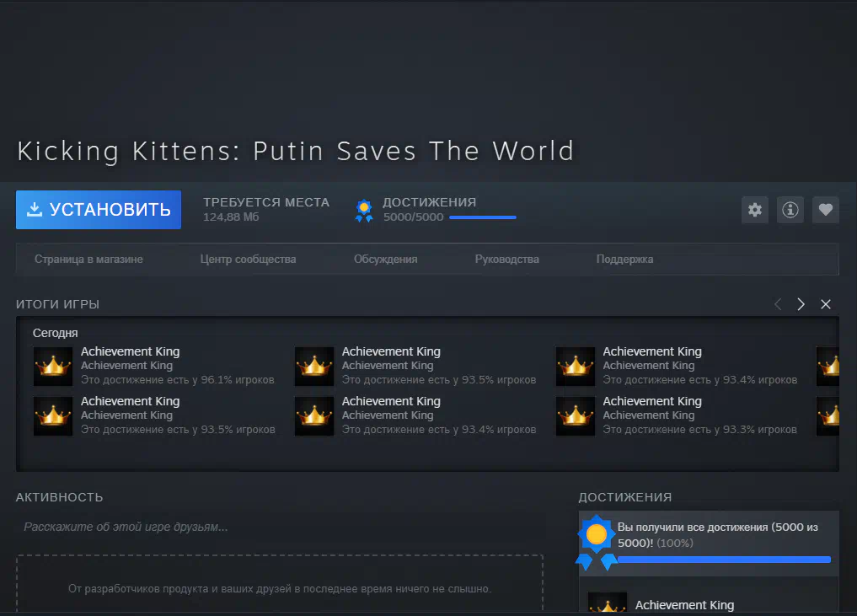Click crown icon of 93.3% achievement
This screenshot has width=857, height=616.
coord(576,416)
